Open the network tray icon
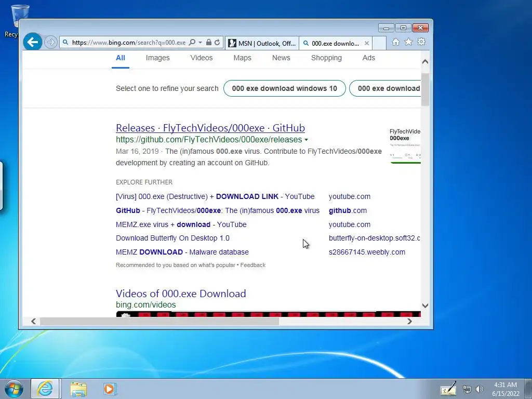The image size is (532, 399). coord(467,390)
